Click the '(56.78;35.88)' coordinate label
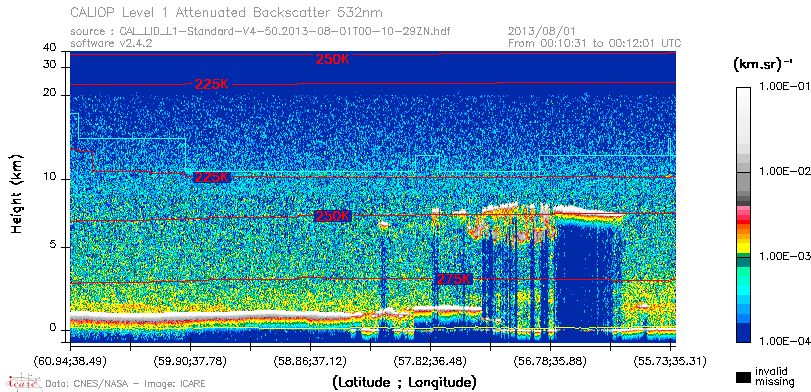Image resolution: width=811 pixels, height=392 pixels. [550, 360]
